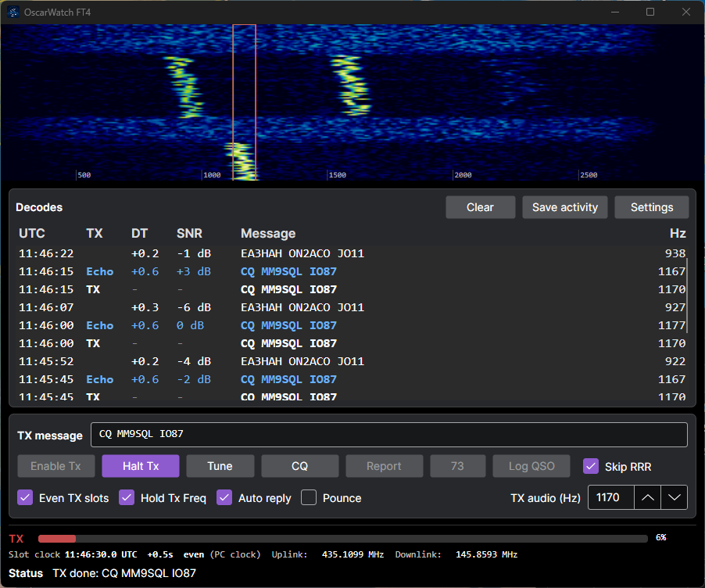Select the 11:45:45 Echo row
This screenshot has height=588, width=705.
tap(352, 380)
